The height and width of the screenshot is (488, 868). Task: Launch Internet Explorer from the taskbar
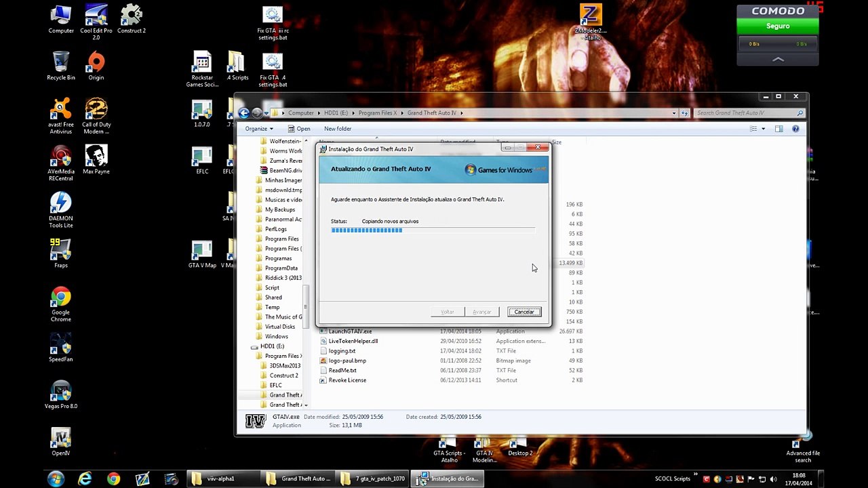85,479
